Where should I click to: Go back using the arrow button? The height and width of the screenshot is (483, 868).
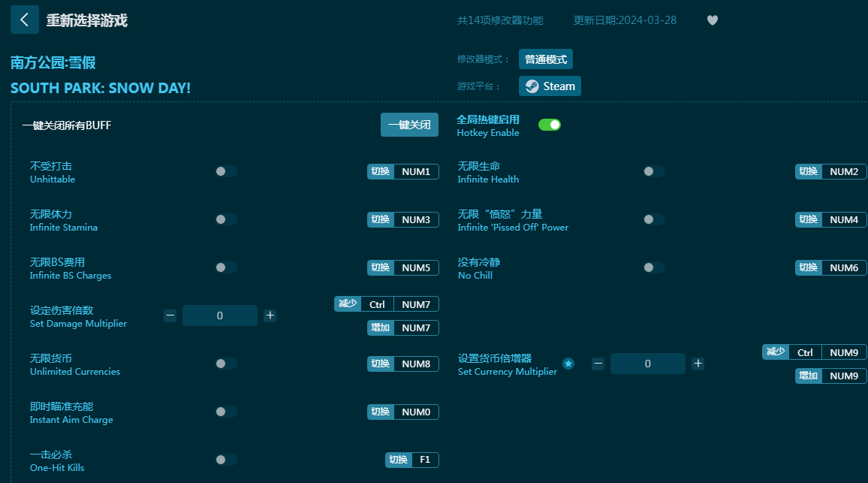24,20
